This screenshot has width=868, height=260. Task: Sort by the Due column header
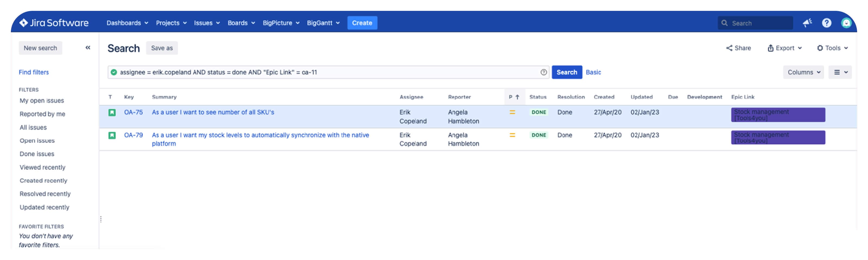click(673, 97)
